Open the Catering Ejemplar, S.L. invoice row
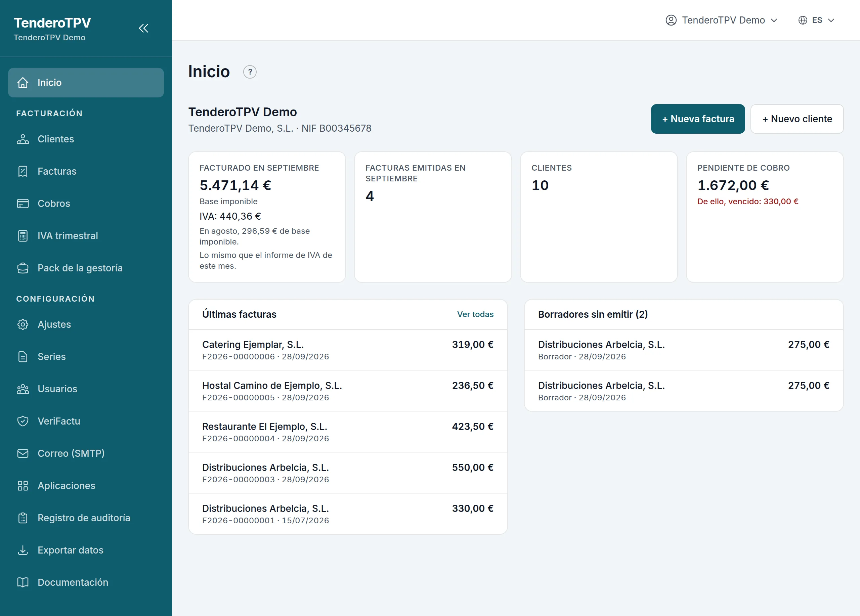This screenshot has height=616, width=860. click(348, 350)
